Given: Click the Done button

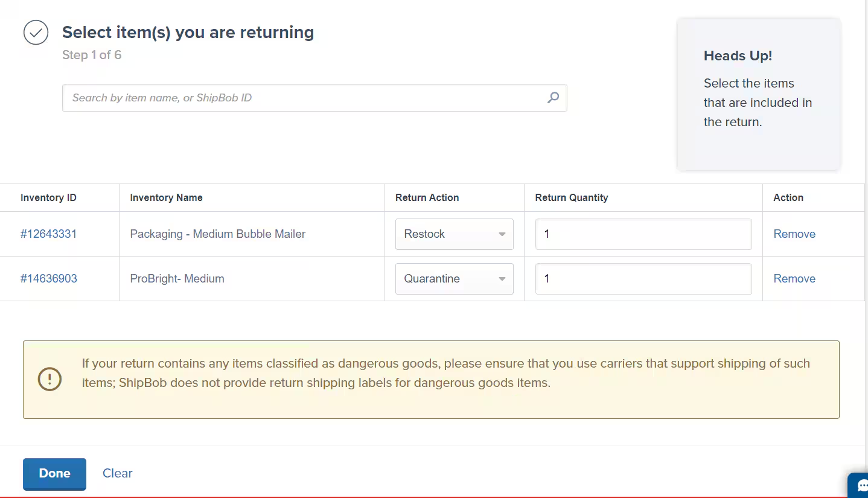Looking at the screenshot, I should coord(54,473).
